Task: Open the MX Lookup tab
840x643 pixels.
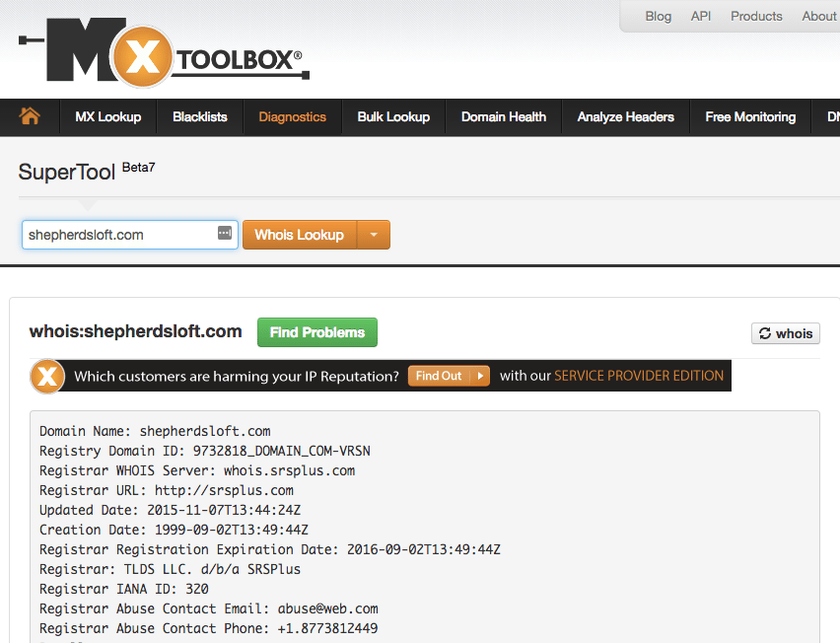Action: coord(108,116)
